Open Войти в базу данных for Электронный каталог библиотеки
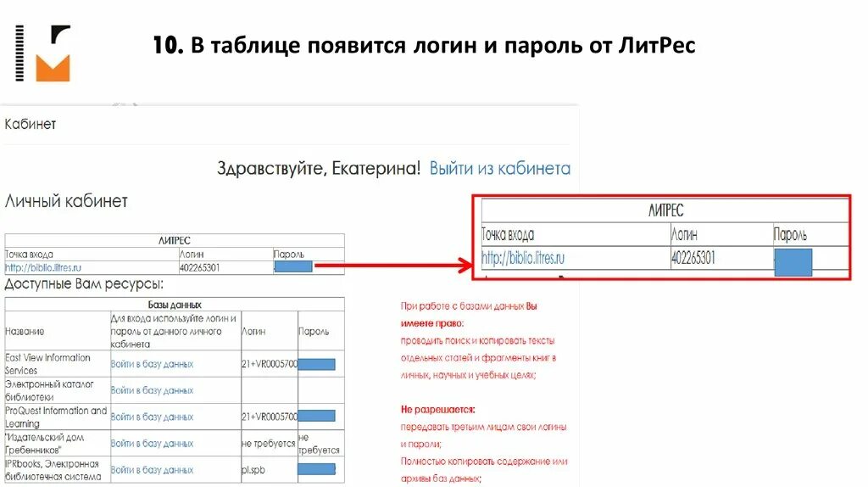Image resolution: width=868 pixels, height=487 pixels. pos(152,390)
